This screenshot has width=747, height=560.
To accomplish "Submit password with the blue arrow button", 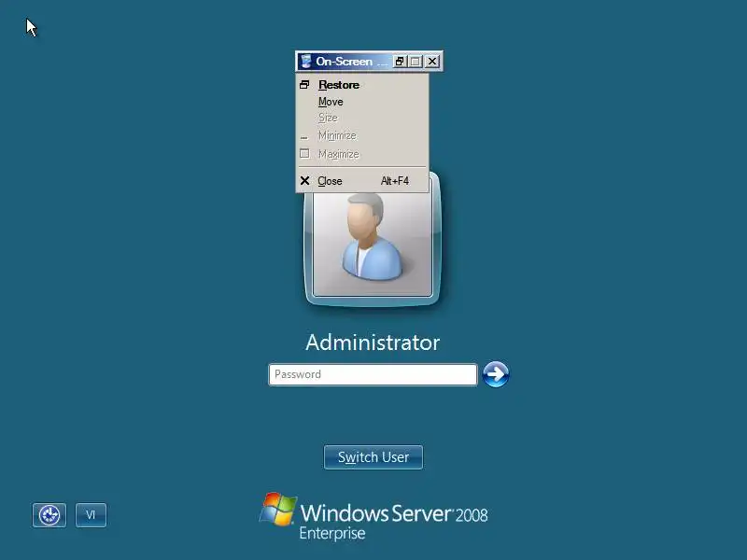I will point(496,374).
